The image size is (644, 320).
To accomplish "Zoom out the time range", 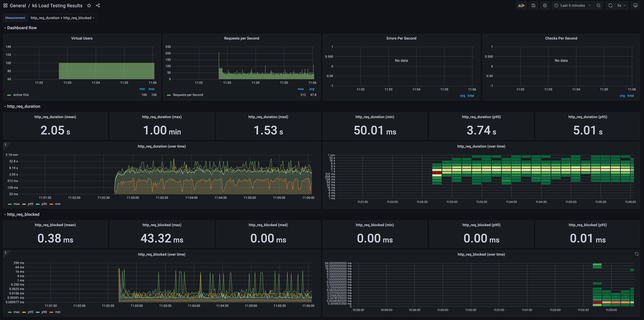I will (x=598, y=6).
